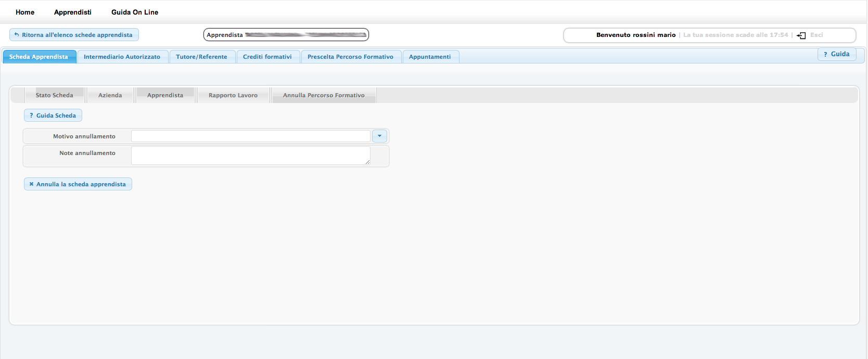Open Guida On Line menu

[135, 12]
